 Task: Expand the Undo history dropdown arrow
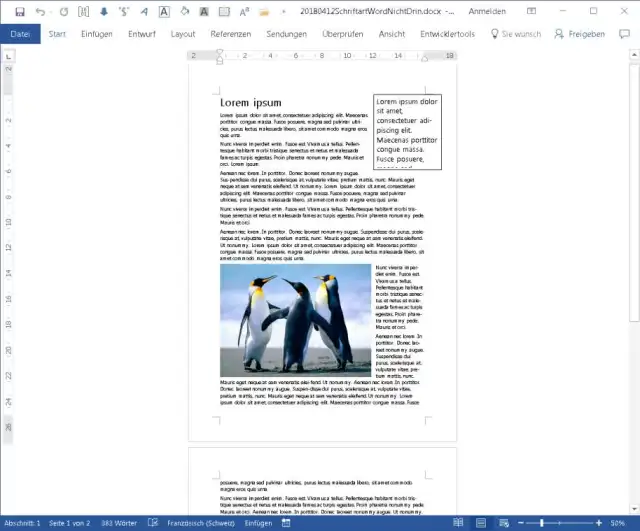(51, 11)
